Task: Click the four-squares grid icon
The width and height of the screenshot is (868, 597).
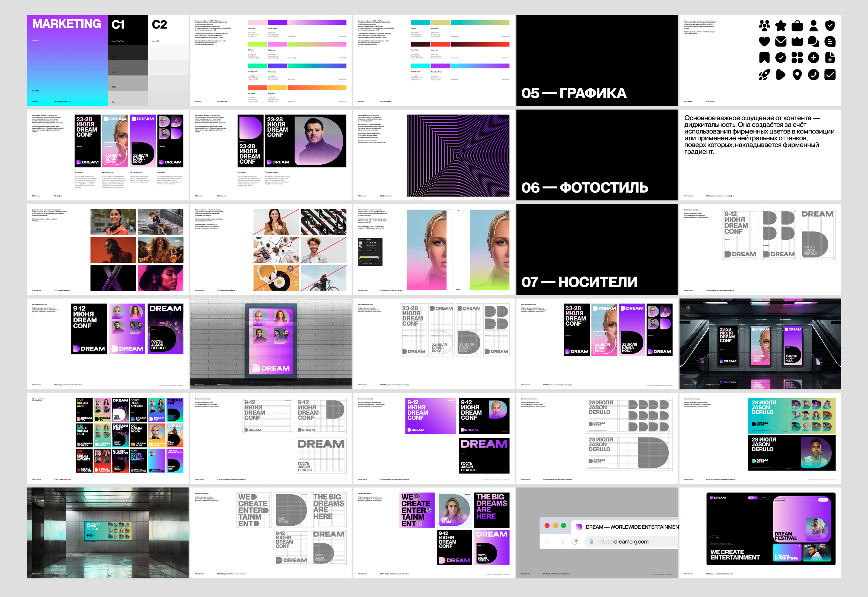Action: coord(797,58)
